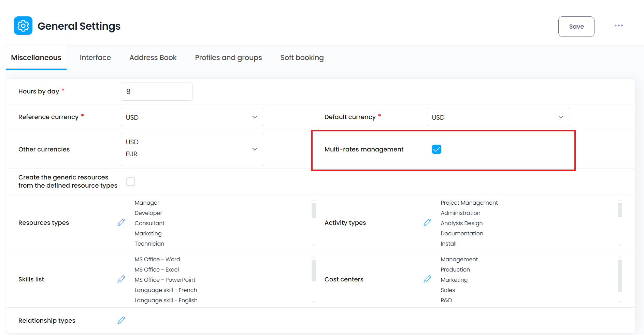Edit the Relationship types with pencil icon

click(x=121, y=320)
